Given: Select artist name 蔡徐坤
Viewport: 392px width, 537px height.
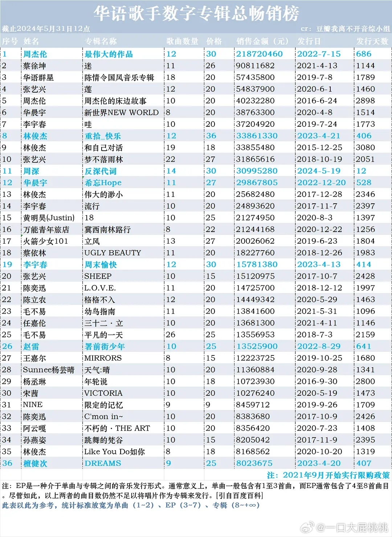Looking at the screenshot, I should (x=34, y=66).
